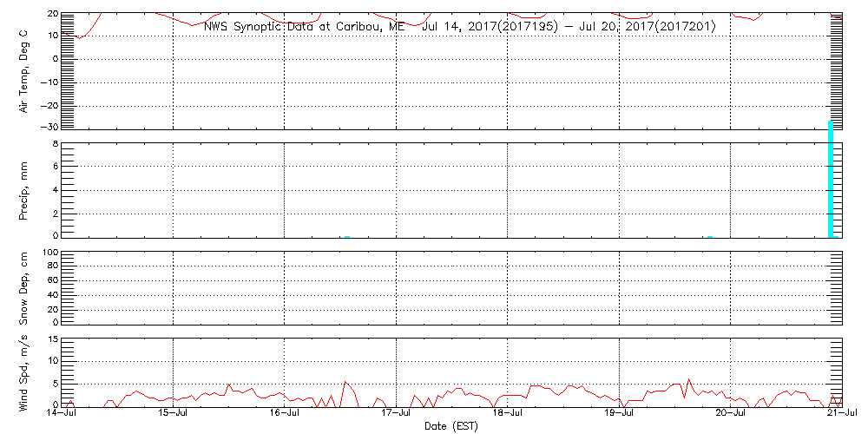
Task: Select the "Precip, mm" axis label
Action: 24,187
